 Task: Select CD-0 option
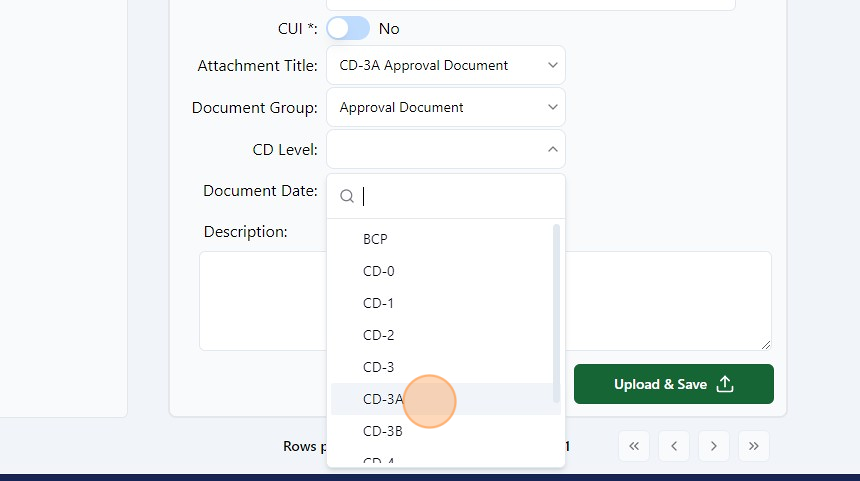click(x=379, y=271)
